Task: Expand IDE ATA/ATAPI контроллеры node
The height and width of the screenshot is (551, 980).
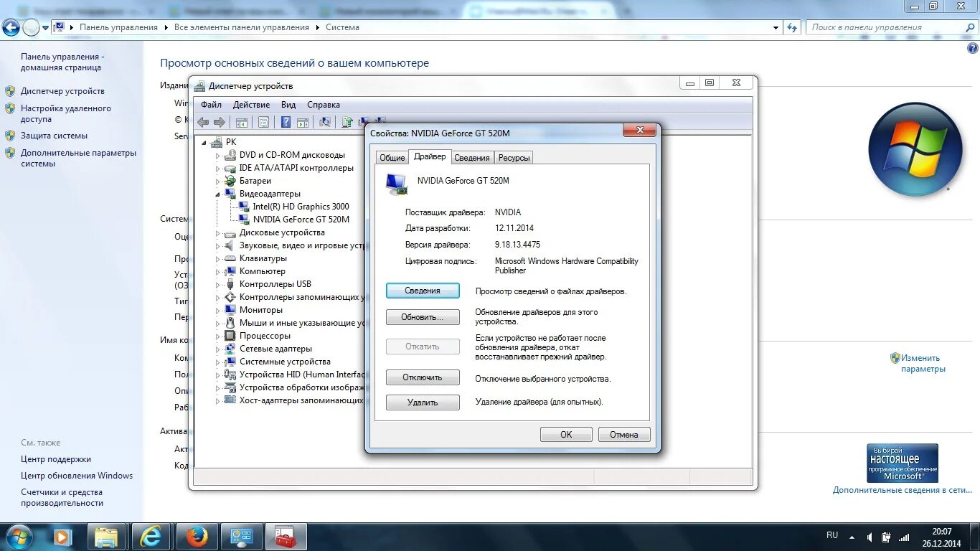Action: click(218, 168)
